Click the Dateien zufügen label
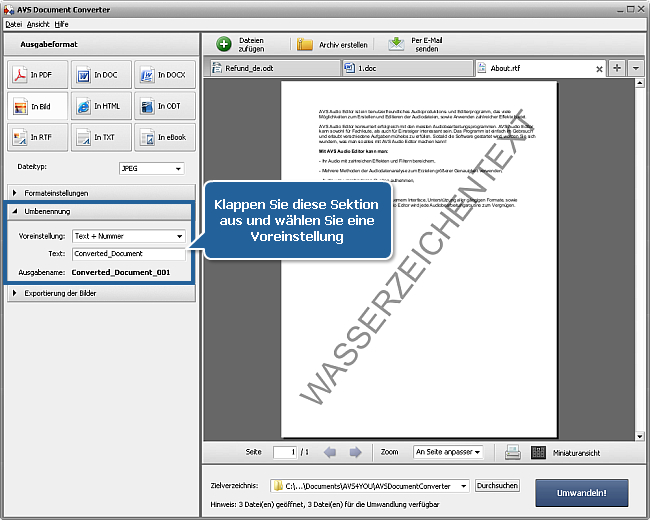 pyautogui.click(x=251, y=44)
